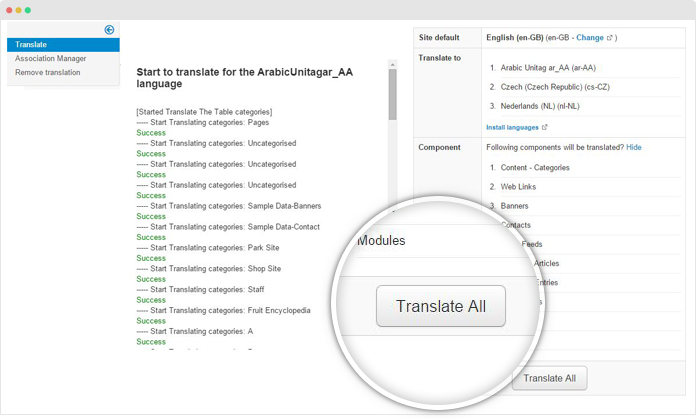Viewport: 696px width, 419px height.
Task: Click the small Translate All button at bottom right
Action: 550,378
